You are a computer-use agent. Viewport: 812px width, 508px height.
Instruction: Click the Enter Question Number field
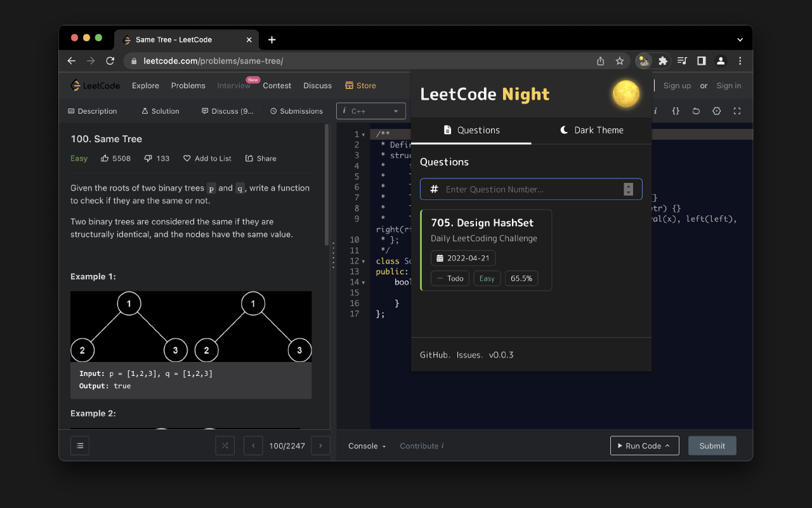531,189
